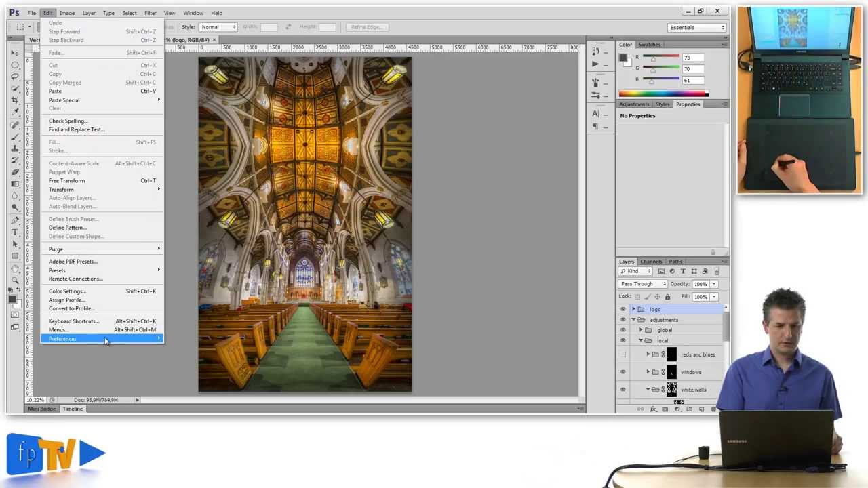Open the Mini Bridge tab

click(41, 409)
